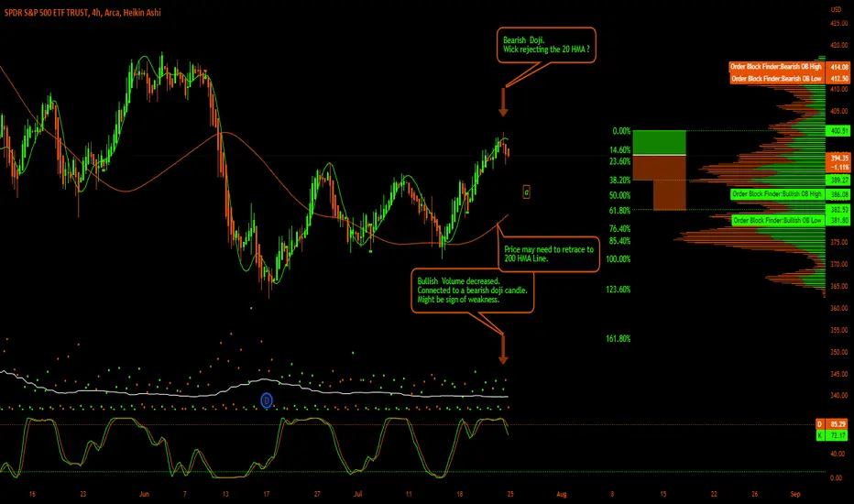This screenshot has width=854, height=504.
Task: Click the 412.50 price tag
Action: click(x=838, y=79)
